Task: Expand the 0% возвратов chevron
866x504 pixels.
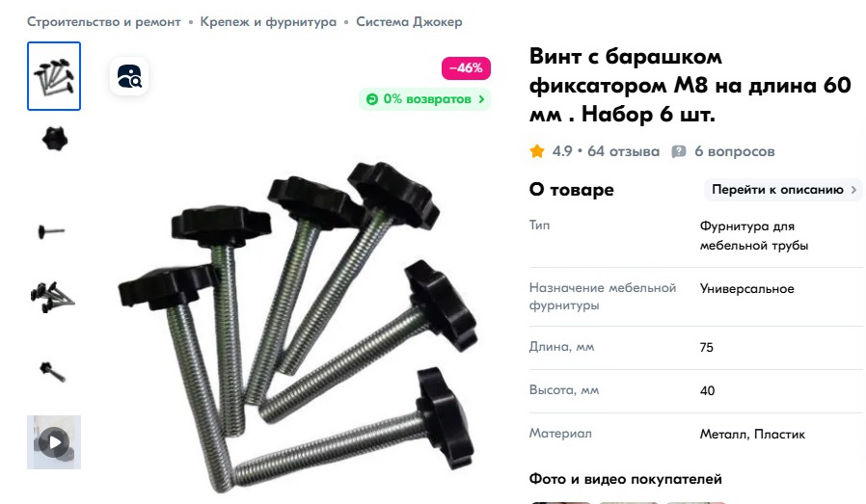Action: coord(481,99)
